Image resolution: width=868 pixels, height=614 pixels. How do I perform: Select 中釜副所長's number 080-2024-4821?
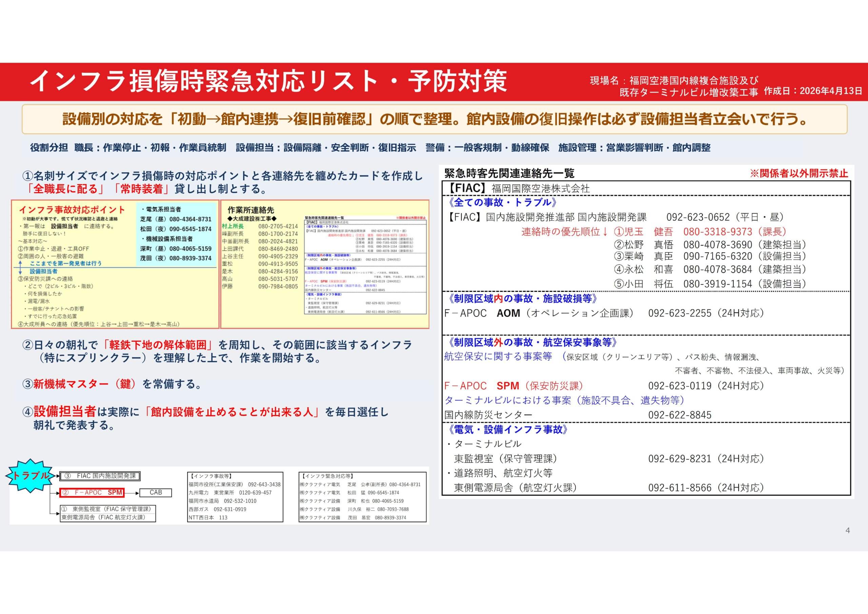point(278,241)
